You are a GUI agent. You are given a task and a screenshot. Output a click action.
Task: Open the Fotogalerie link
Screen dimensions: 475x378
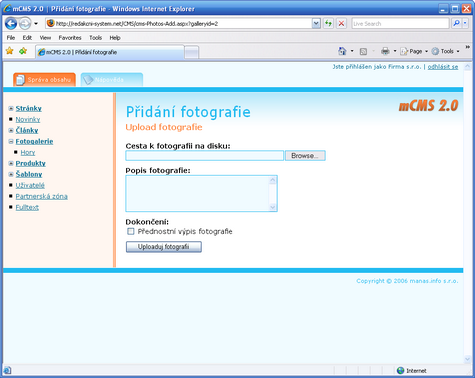tap(34, 141)
